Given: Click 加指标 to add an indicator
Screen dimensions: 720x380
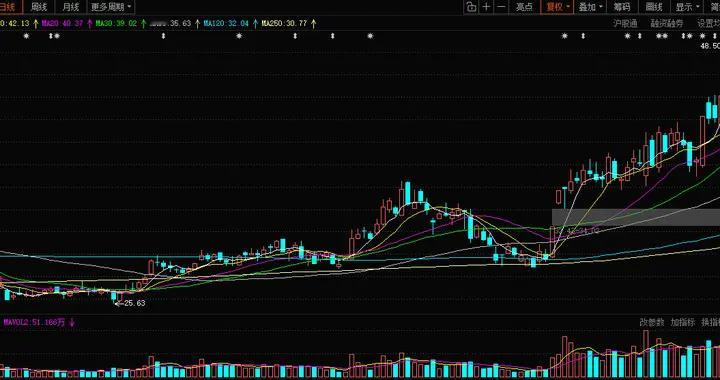Looking at the screenshot, I should (x=682, y=323).
